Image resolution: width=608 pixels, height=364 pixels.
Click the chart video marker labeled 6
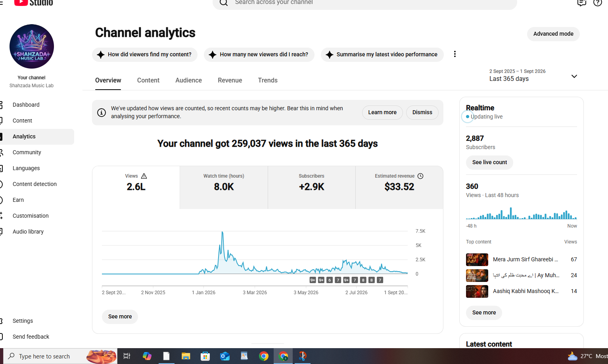click(x=330, y=280)
